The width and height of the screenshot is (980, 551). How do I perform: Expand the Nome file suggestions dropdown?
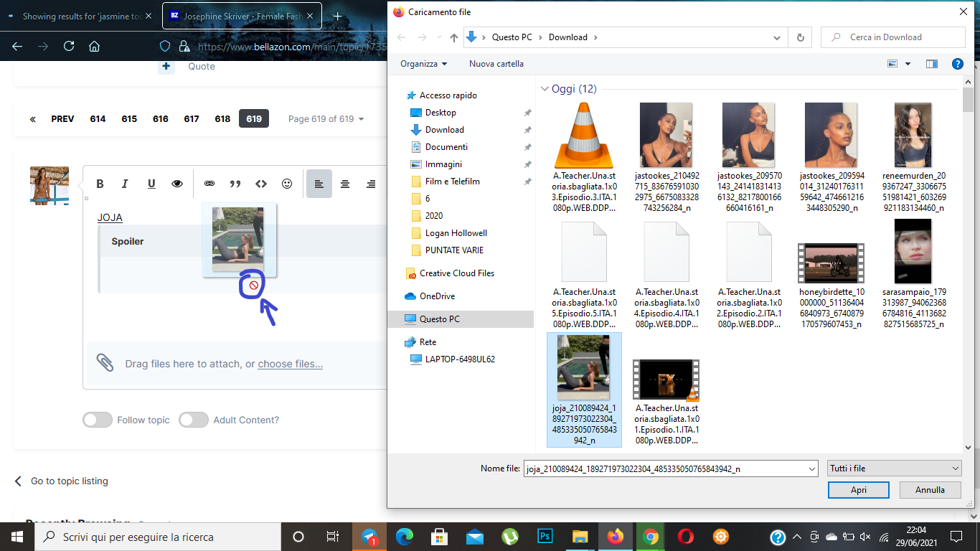click(x=812, y=468)
